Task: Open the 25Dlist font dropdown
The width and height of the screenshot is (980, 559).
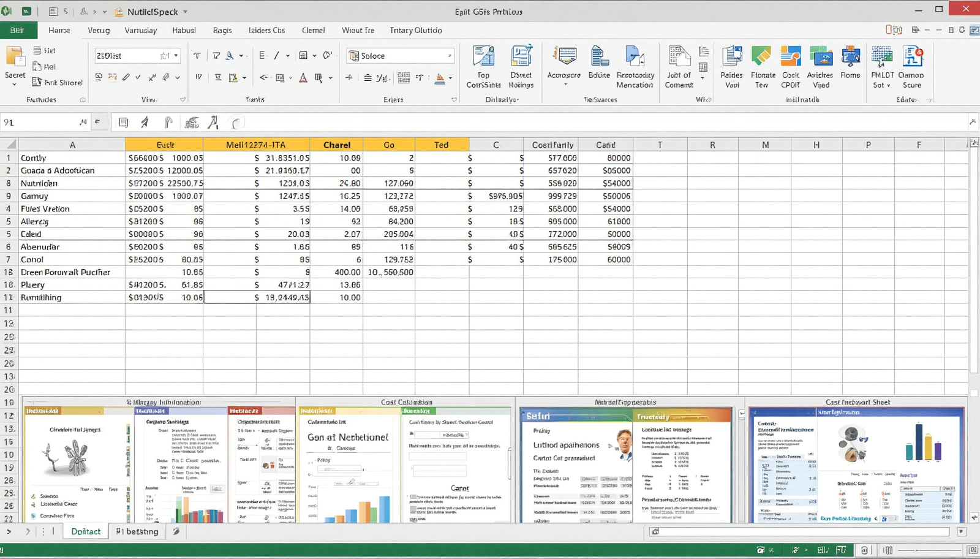Action: [176, 56]
